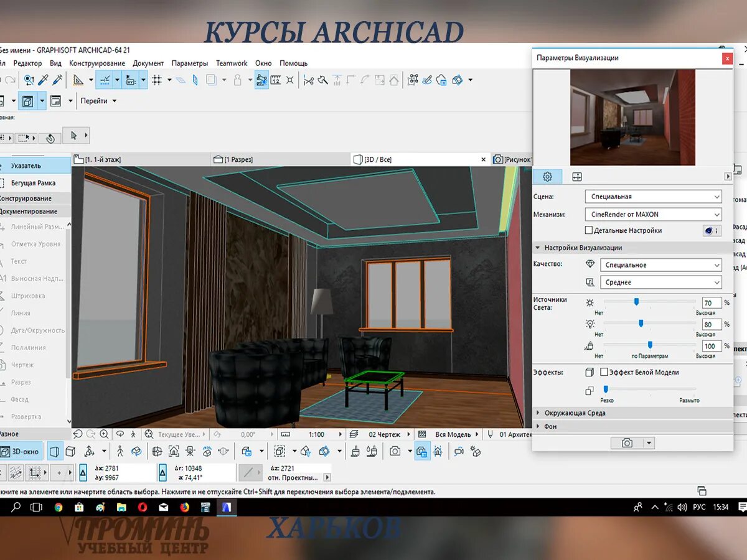Image resolution: width=747 pixels, height=560 pixels.
Task: Open Opera browser from the taskbar
Action: click(143, 507)
